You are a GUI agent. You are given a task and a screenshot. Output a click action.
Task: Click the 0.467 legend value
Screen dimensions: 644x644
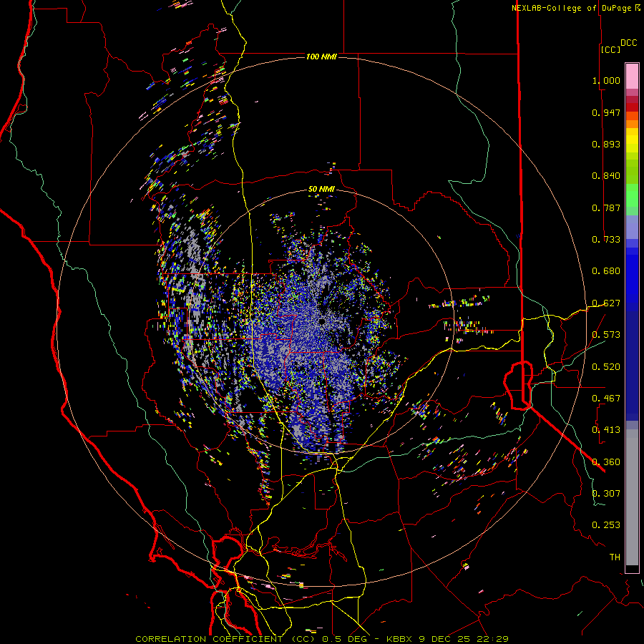coord(606,399)
